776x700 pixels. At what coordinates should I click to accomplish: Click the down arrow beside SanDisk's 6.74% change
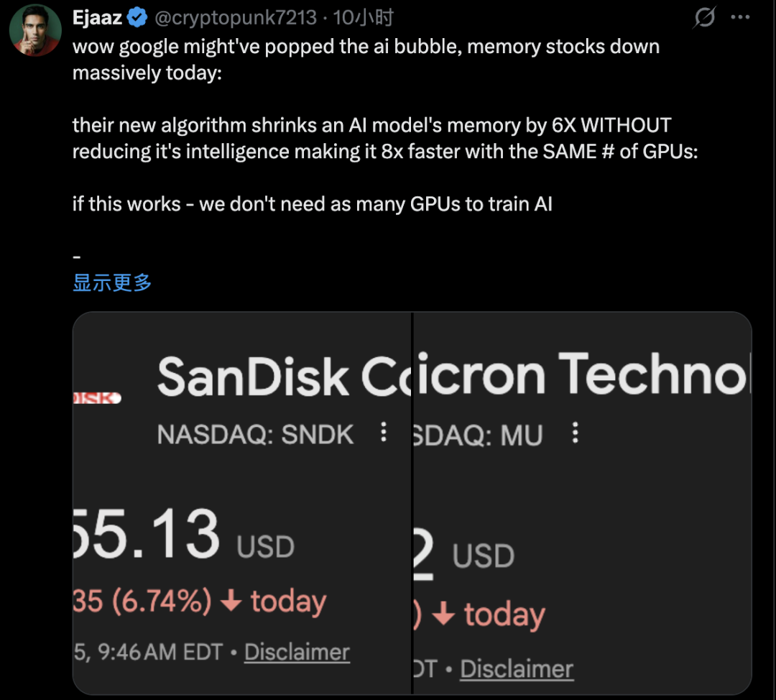tap(231, 601)
